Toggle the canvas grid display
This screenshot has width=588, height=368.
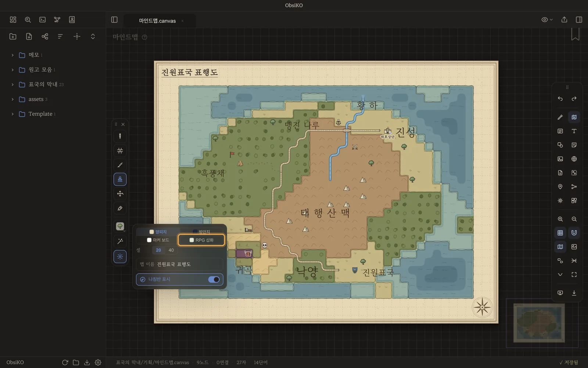[560, 233]
